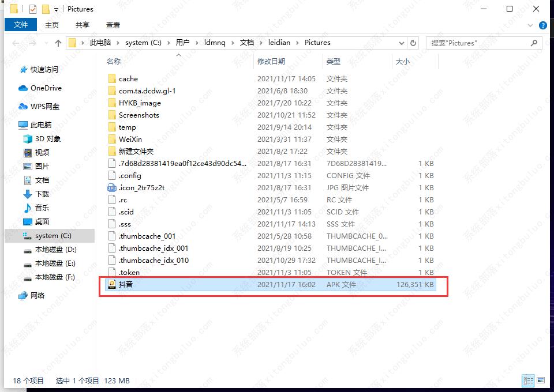554x392 pixels.
Task: Select the WeiXin folder icon
Action: 112,140
